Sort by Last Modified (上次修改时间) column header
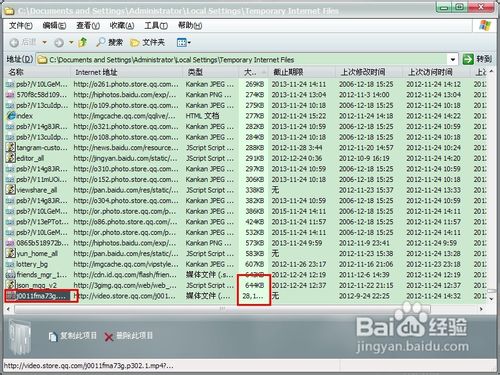This screenshot has width=500, height=375. pos(369,72)
